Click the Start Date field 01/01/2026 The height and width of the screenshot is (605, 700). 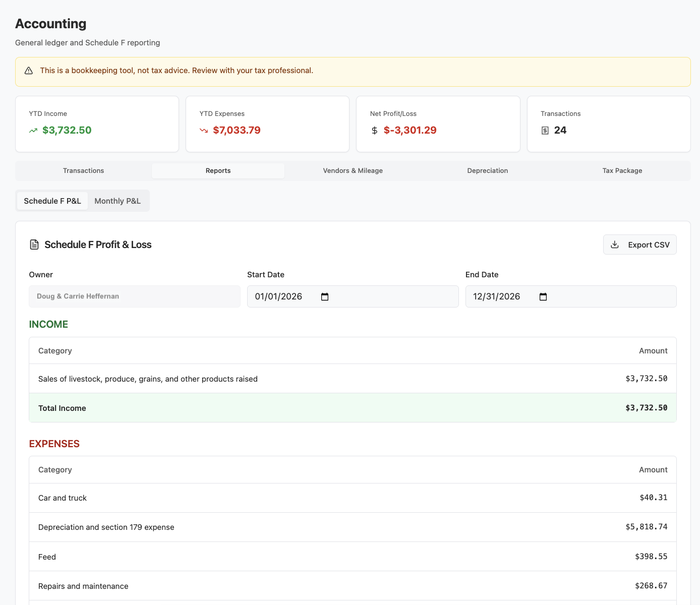coord(353,296)
